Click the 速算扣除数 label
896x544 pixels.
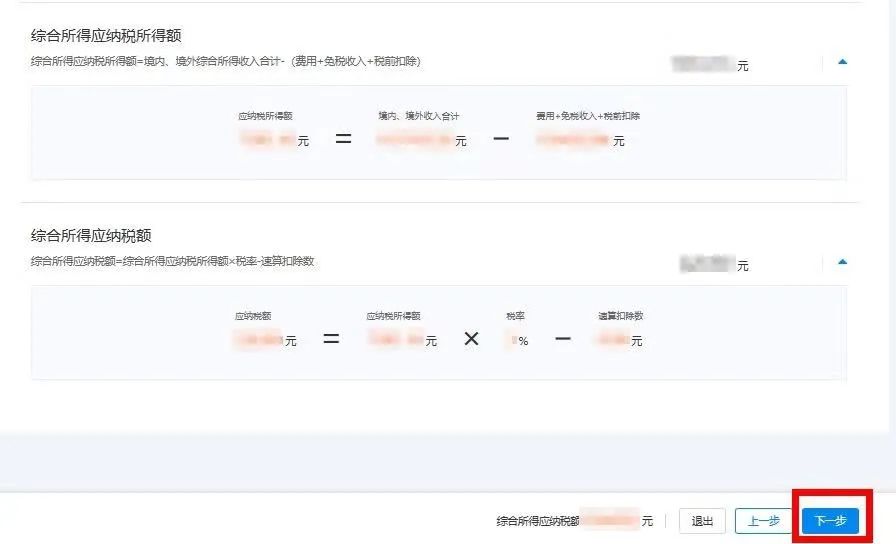621,315
